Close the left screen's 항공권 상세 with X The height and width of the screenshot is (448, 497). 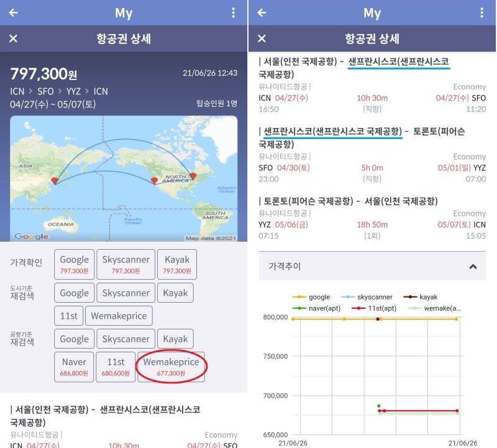(13, 39)
